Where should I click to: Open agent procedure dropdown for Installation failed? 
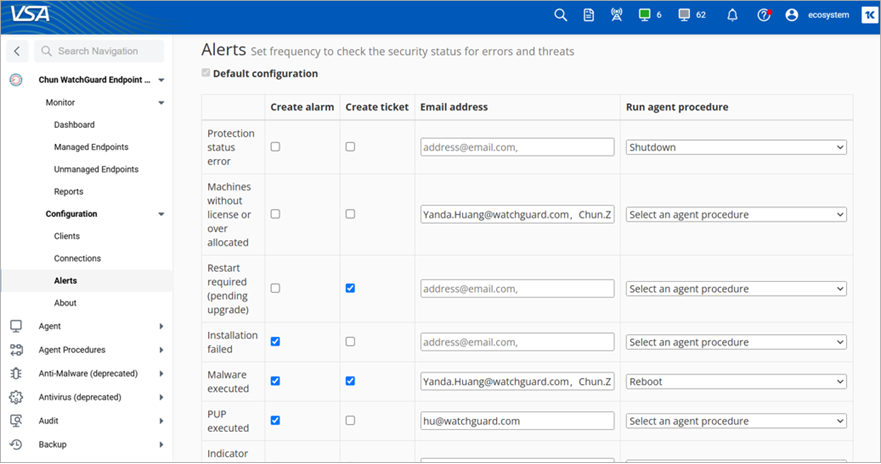(x=736, y=342)
